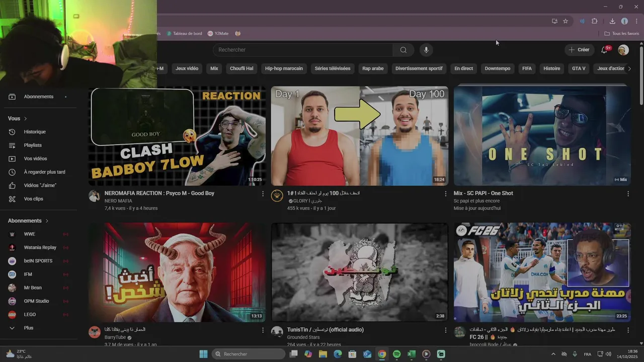Open the Day 1 to Day 100 thumbnail
Image resolution: width=644 pixels, height=362 pixels.
(x=359, y=136)
